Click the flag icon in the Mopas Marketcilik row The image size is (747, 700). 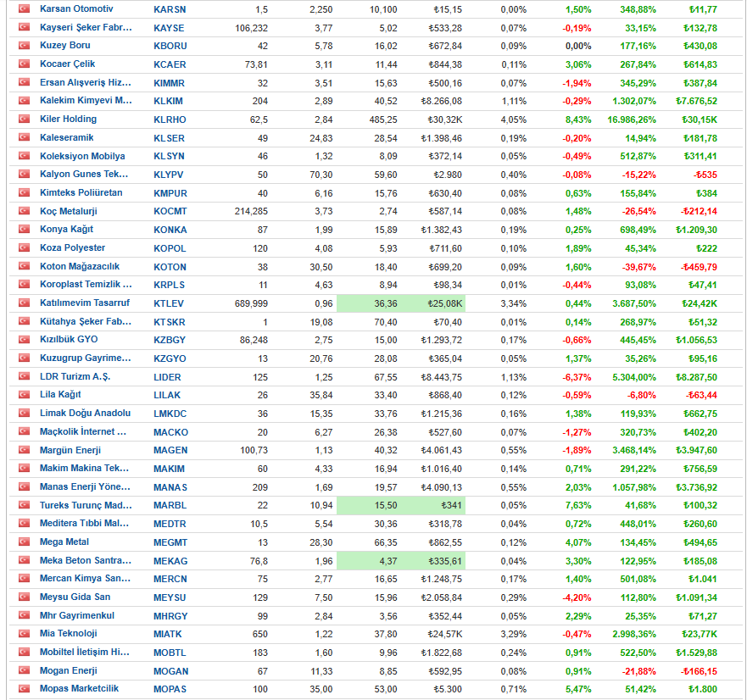pyautogui.click(x=24, y=689)
